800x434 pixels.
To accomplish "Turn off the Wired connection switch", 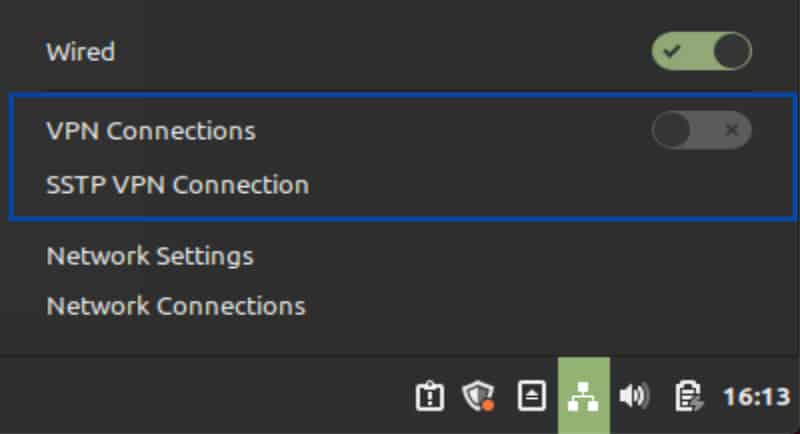I will coord(701,52).
